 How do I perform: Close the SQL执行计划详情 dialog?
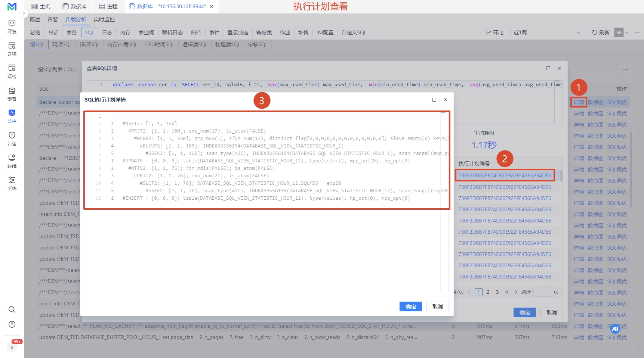coord(446,100)
